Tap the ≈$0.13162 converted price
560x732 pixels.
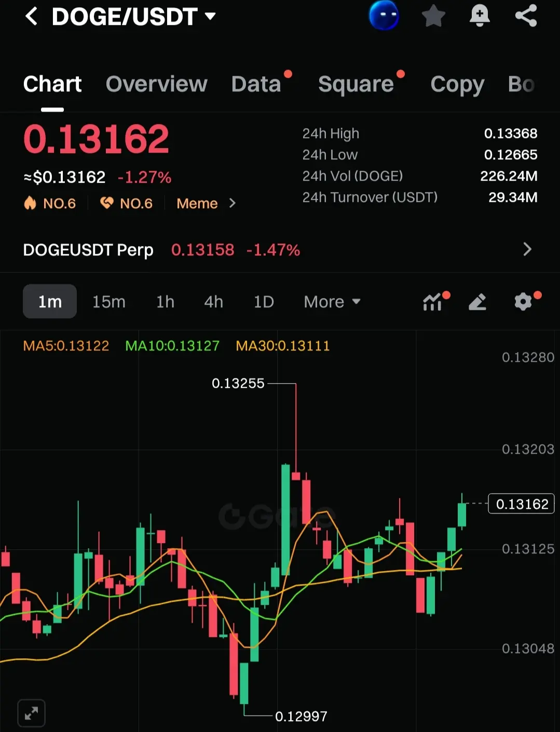65,178
